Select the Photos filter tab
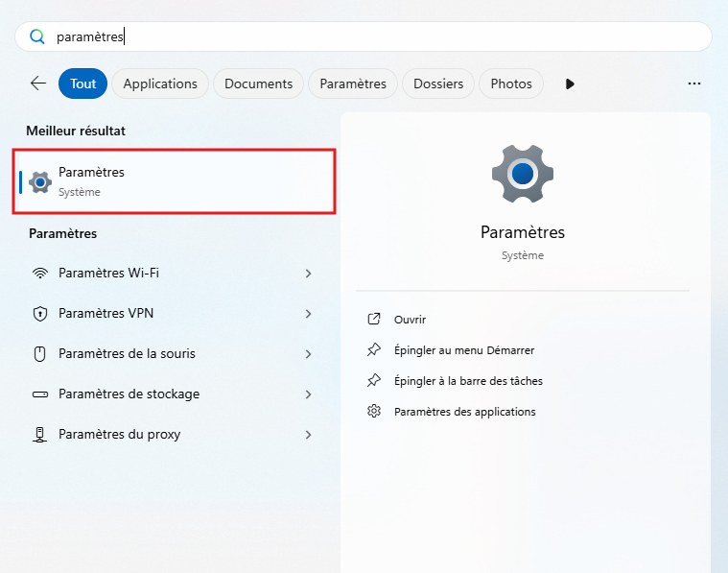 [511, 84]
